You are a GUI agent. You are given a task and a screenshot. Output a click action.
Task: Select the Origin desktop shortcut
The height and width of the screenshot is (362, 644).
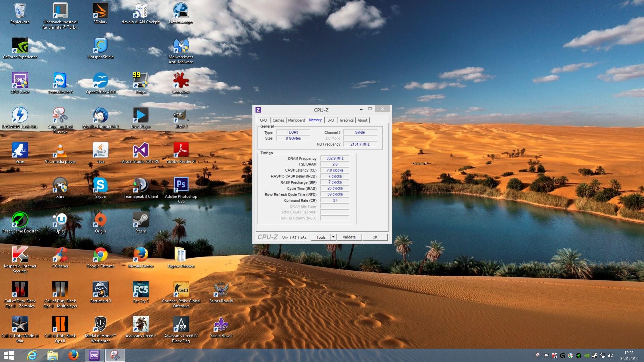click(x=100, y=223)
